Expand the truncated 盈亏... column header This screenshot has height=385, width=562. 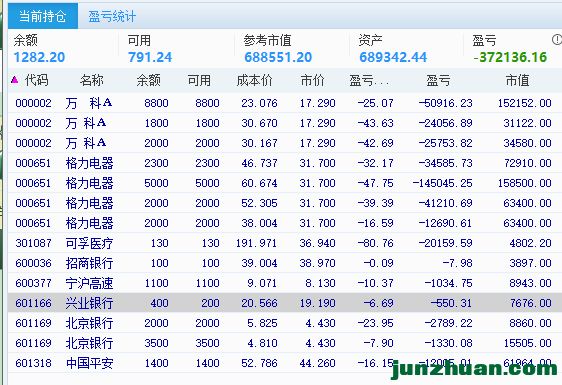tap(369, 80)
